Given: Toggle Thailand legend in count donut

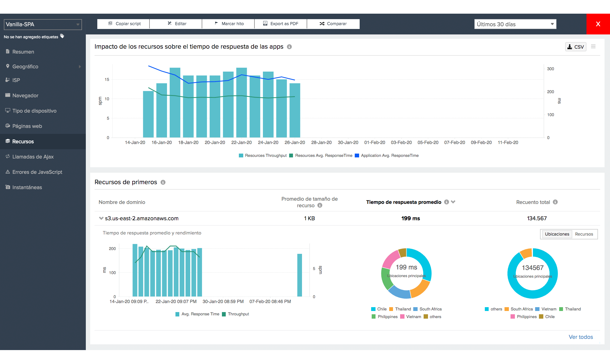Looking at the screenshot, I should (x=570, y=309).
